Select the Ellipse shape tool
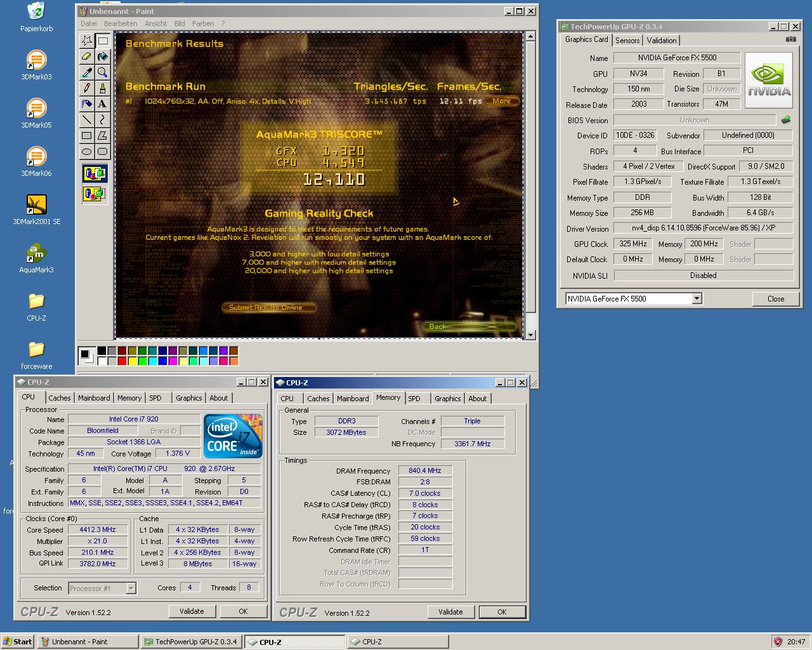Image resolution: width=812 pixels, height=650 pixels. (x=87, y=151)
